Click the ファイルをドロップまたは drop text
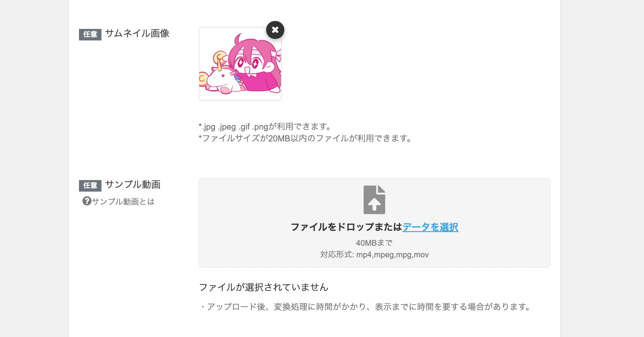This screenshot has height=337, width=644. click(x=346, y=227)
